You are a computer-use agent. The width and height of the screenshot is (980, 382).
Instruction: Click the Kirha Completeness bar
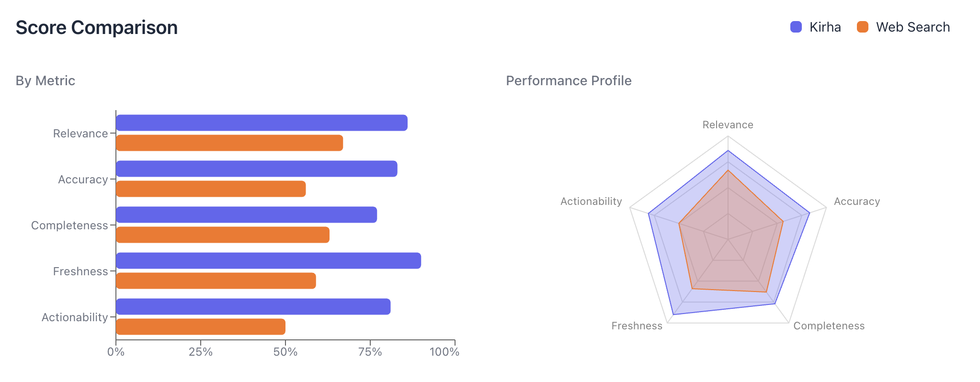click(246, 215)
